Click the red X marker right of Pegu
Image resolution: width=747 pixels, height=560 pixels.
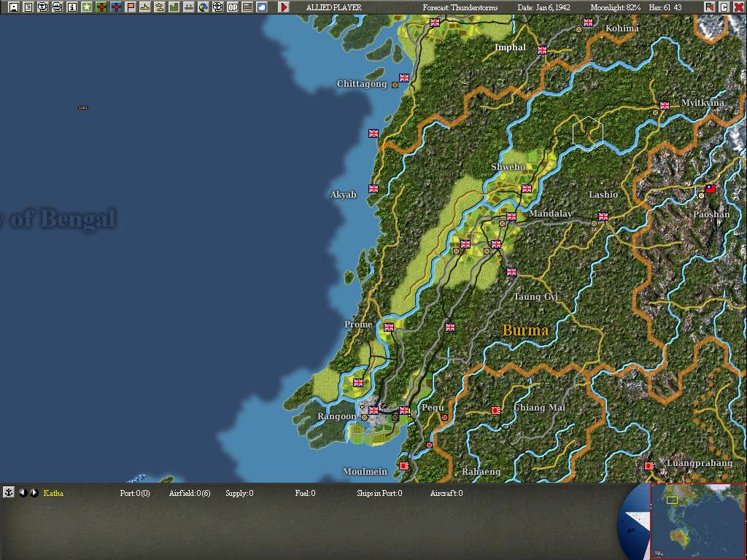444,417
